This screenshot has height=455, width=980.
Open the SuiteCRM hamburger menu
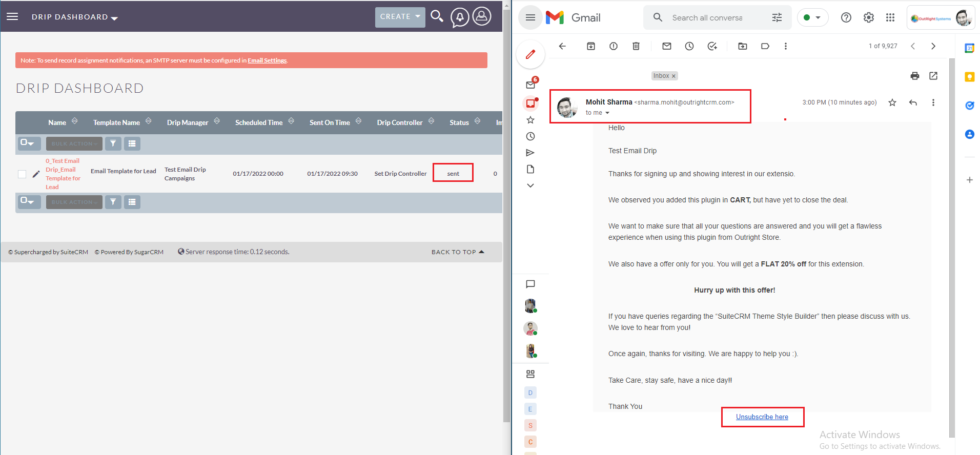point(12,16)
